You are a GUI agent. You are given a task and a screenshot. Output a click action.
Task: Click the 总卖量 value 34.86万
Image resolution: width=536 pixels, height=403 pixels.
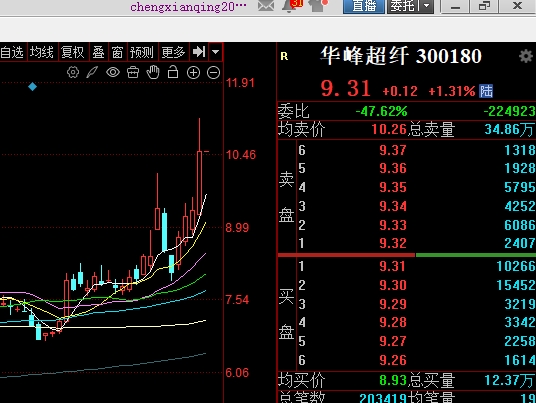pos(509,130)
